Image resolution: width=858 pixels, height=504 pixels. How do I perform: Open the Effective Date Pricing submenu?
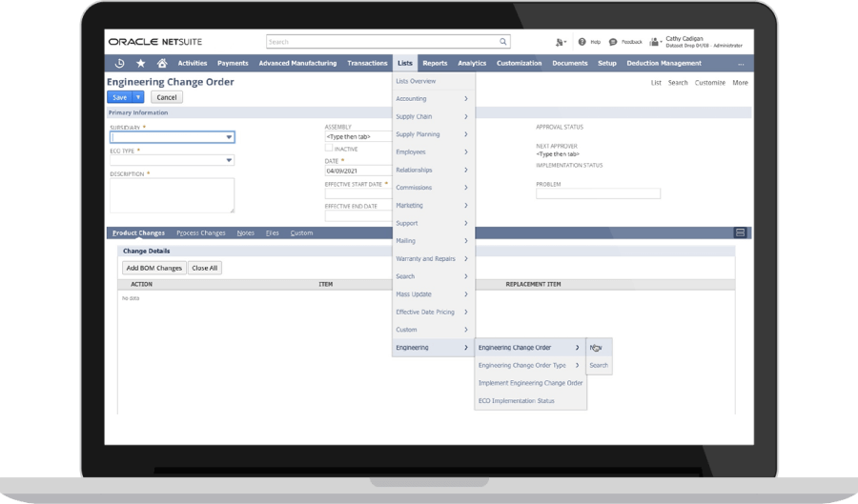(x=433, y=312)
